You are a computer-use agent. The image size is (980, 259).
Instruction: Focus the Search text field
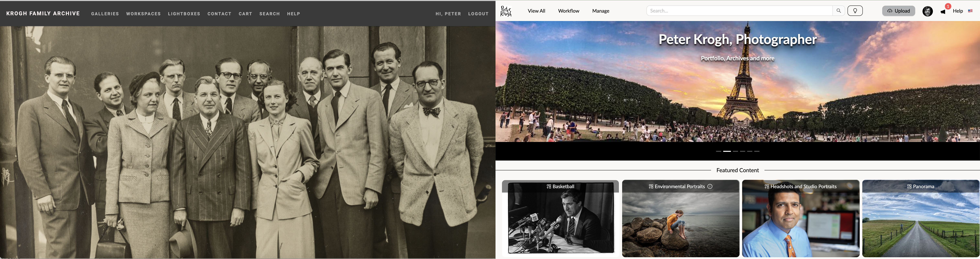pyautogui.click(x=740, y=11)
